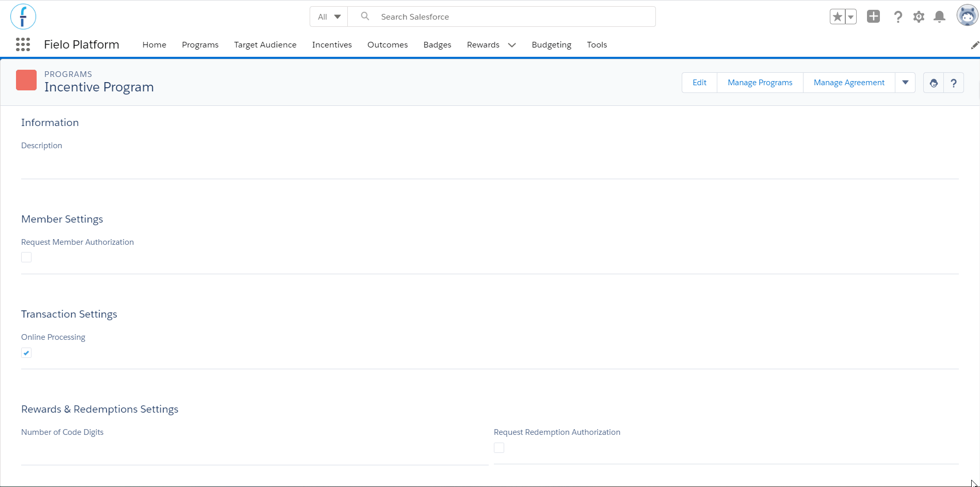The image size is (980, 487).
Task: Click the PROGRAMS object label
Action: (68, 74)
